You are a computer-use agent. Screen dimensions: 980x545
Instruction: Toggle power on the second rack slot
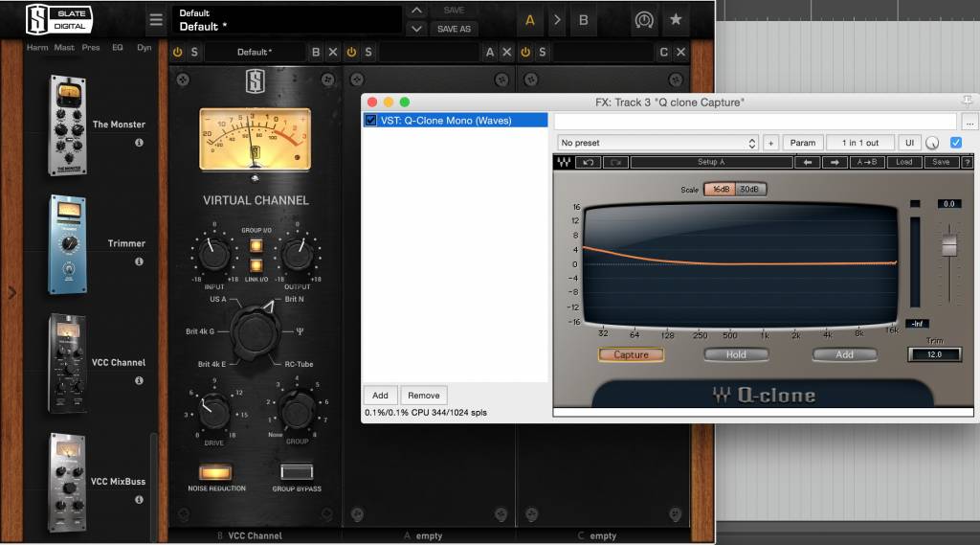pos(351,52)
